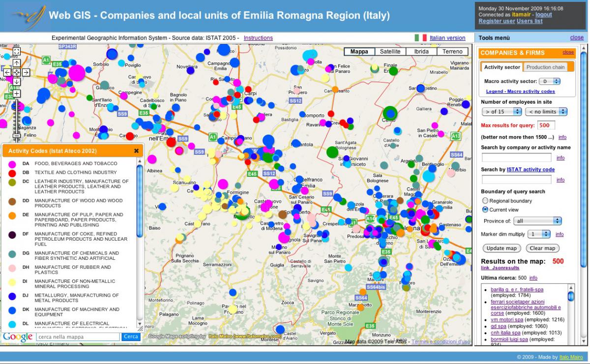Viewport: 590px width, 364px height.
Task: Open the Marker dim multiply dropdown
Action: point(539,234)
